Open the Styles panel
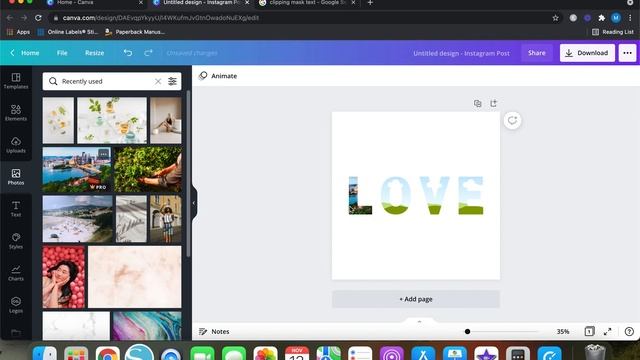This screenshot has width=640, height=360. pyautogui.click(x=16, y=241)
